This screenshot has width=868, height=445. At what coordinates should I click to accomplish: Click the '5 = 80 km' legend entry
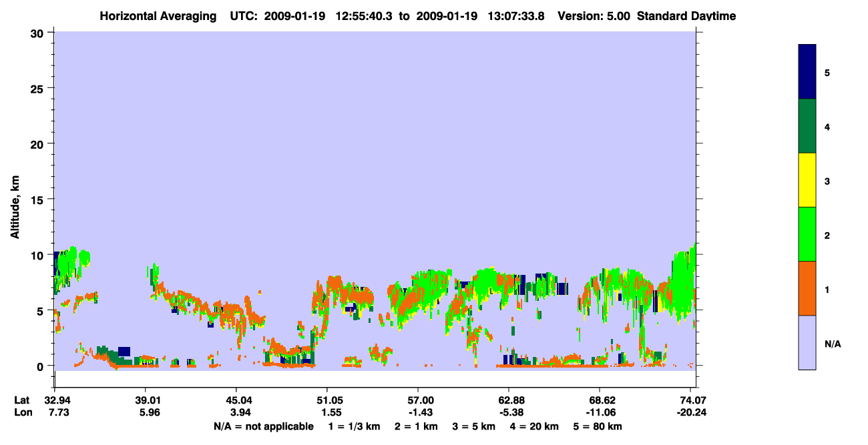599,426
